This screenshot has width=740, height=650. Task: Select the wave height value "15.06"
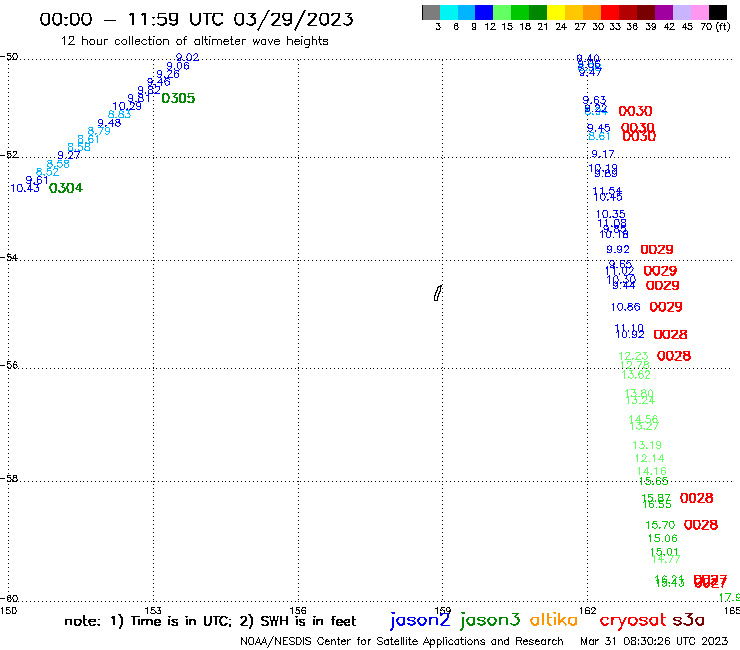(663, 538)
